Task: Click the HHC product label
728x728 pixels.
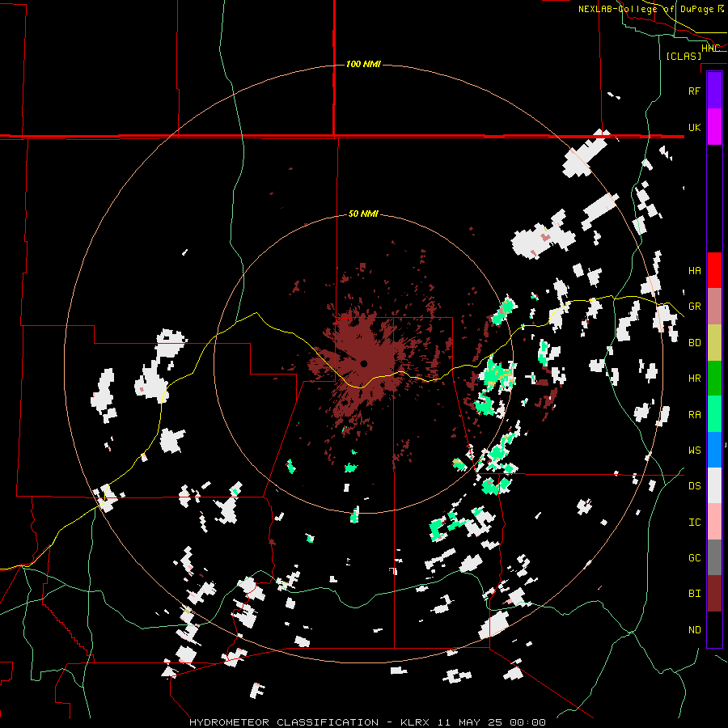Action: tap(710, 49)
